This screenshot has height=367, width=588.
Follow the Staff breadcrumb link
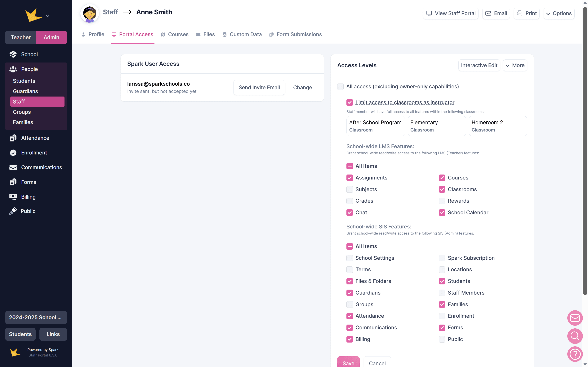click(110, 12)
